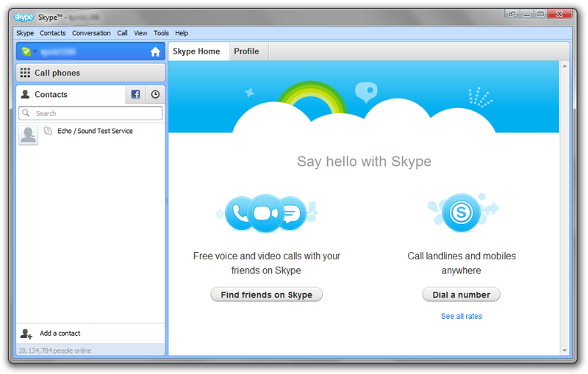This screenshot has height=374, width=588.
Task: Minimize the Skype window
Action: coord(526,14)
